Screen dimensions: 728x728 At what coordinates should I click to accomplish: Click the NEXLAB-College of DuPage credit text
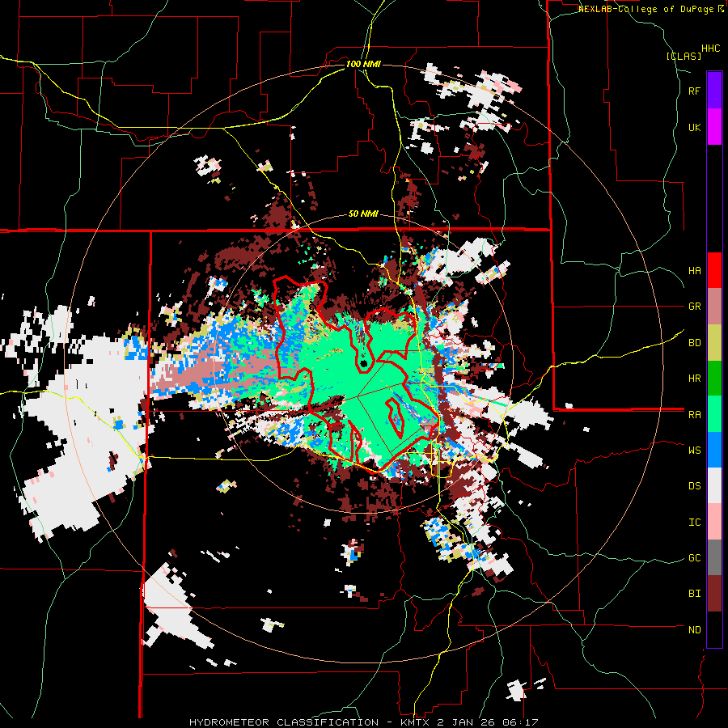click(647, 9)
